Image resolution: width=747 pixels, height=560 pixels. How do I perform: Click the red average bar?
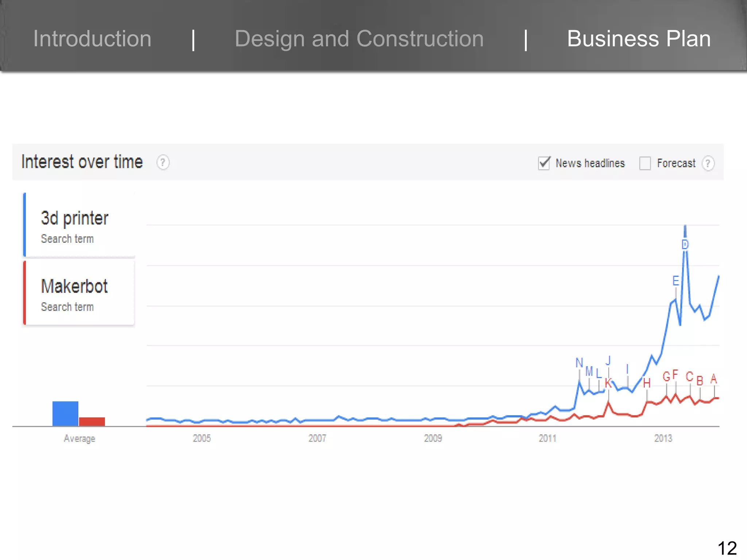click(x=92, y=421)
